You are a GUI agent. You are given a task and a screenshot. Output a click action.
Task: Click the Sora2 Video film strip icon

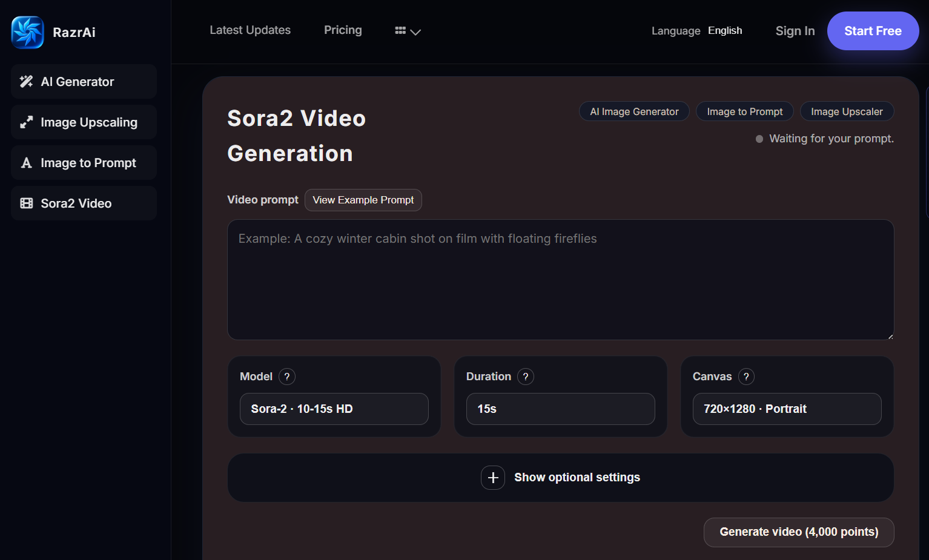pos(26,203)
